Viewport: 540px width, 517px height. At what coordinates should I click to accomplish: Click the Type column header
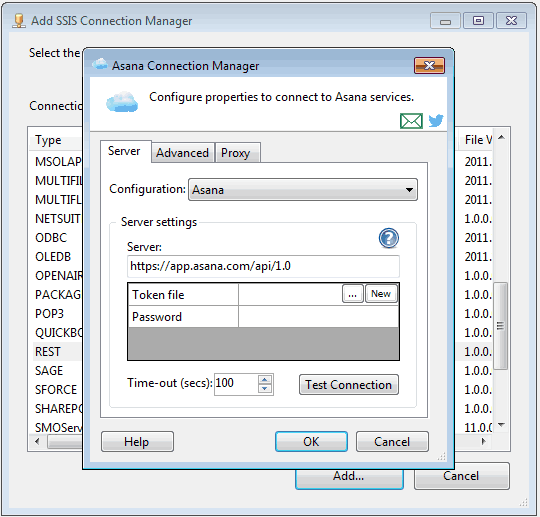[x=56, y=140]
